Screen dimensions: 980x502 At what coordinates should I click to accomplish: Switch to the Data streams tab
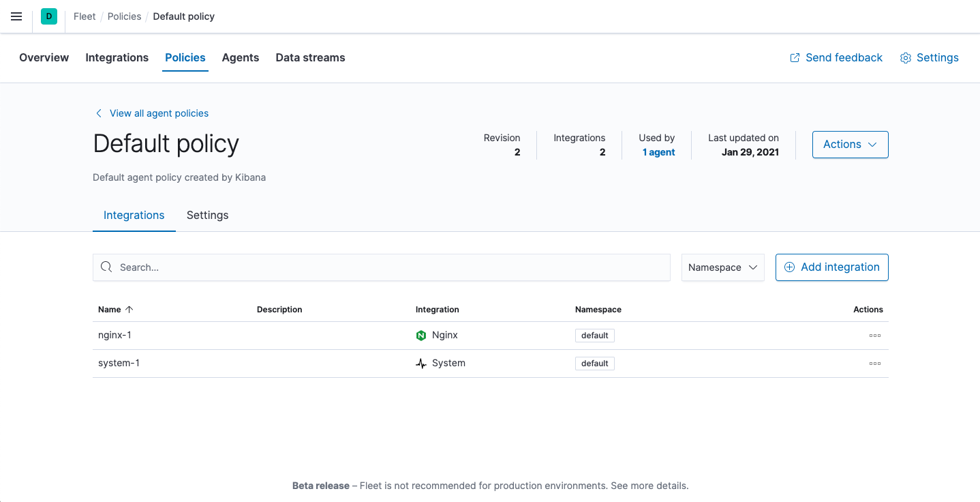pyautogui.click(x=310, y=57)
